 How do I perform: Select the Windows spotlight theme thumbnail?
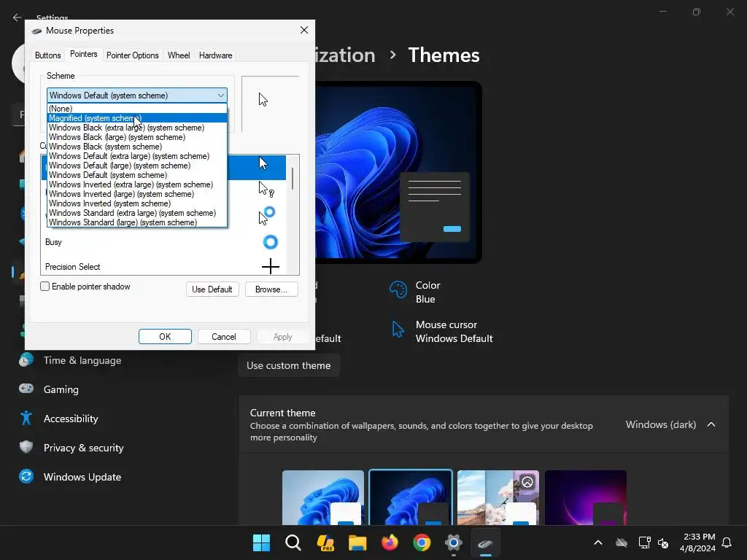click(x=498, y=497)
